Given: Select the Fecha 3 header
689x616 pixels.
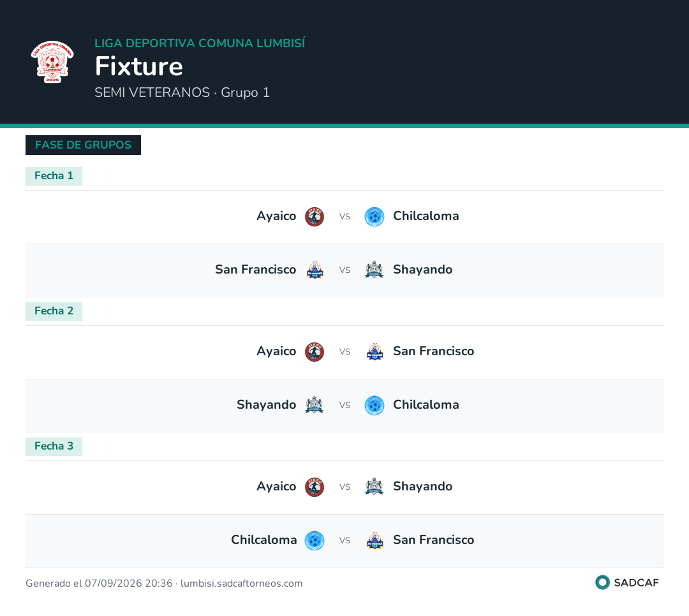Looking at the screenshot, I should [54, 446].
